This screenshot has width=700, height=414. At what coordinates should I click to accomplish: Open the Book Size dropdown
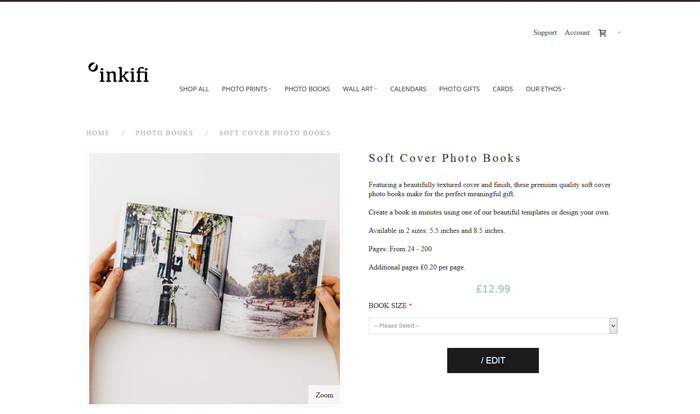click(x=493, y=326)
